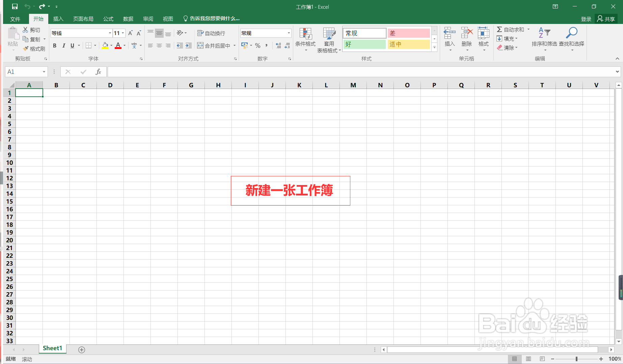Open Conditional Formatting options
This screenshot has width=623, height=364.
coord(305,39)
